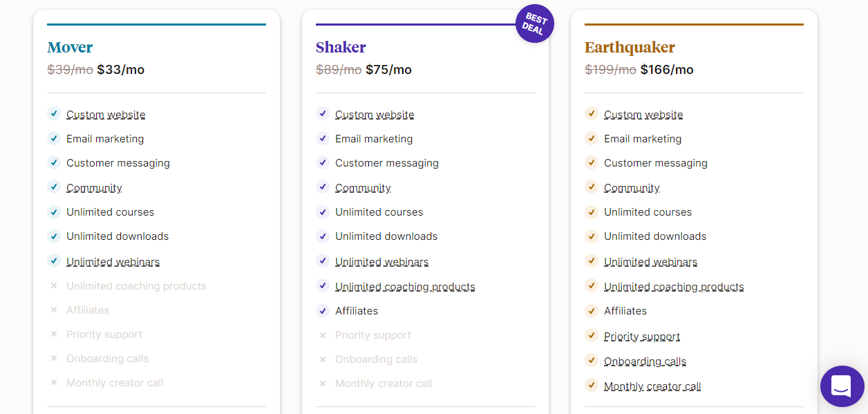The width and height of the screenshot is (868, 414).
Task: Click the Mover $33/mo price
Action: coord(121,70)
